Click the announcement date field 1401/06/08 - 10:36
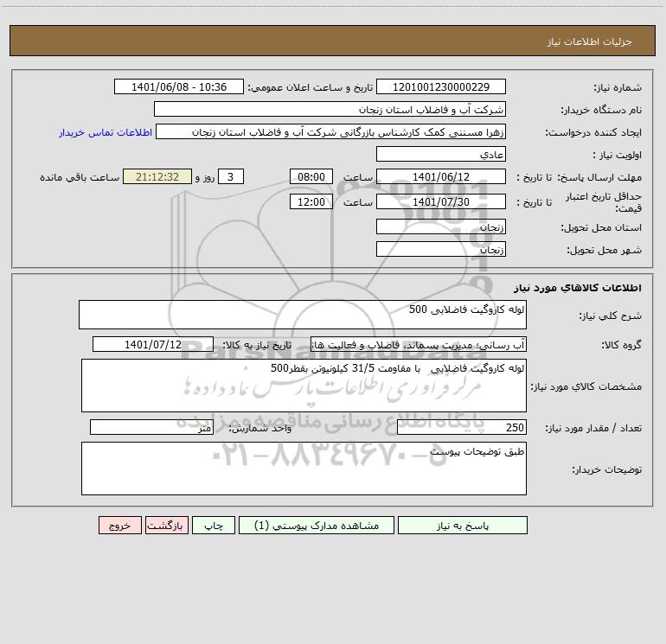Viewport: 666px width, 644px height. click(179, 86)
